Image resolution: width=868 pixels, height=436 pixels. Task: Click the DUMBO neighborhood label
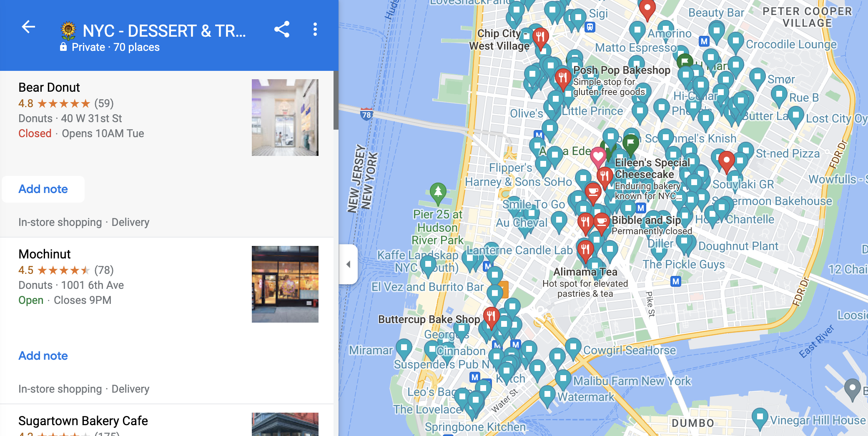tap(693, 423)
